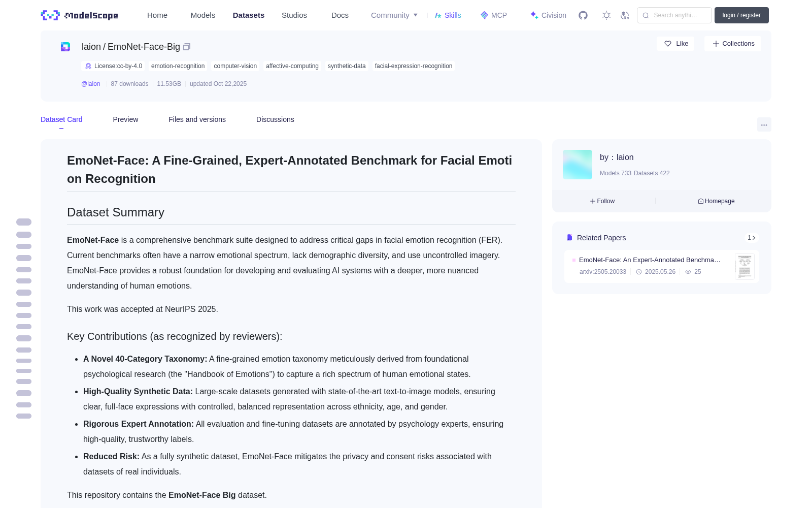812x508 pixels.
Task: Open the EmoNet-Face related paper title
Action: pos(650,260)
